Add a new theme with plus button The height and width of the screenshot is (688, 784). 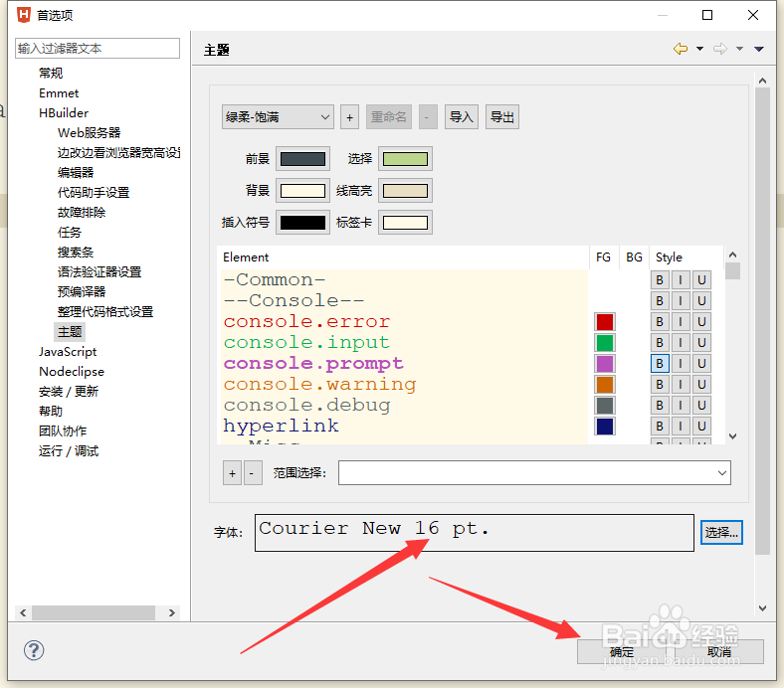pyautogui.click(x=349, y=117)
